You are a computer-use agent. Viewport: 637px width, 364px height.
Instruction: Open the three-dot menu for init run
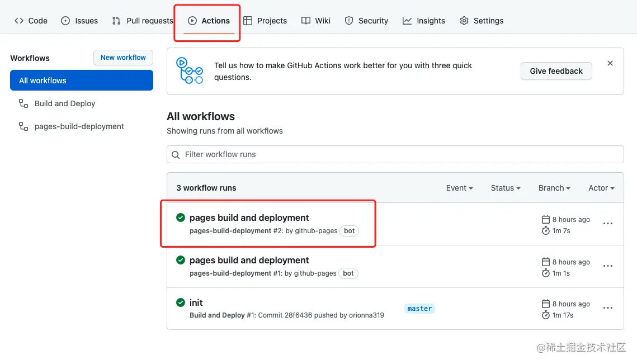pos(608,308)
